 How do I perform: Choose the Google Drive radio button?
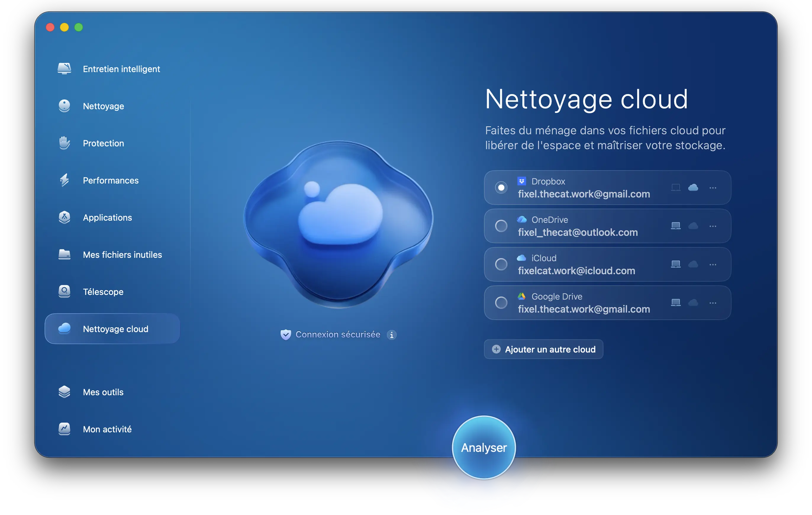pyautogui.click(x=501, y=302)
